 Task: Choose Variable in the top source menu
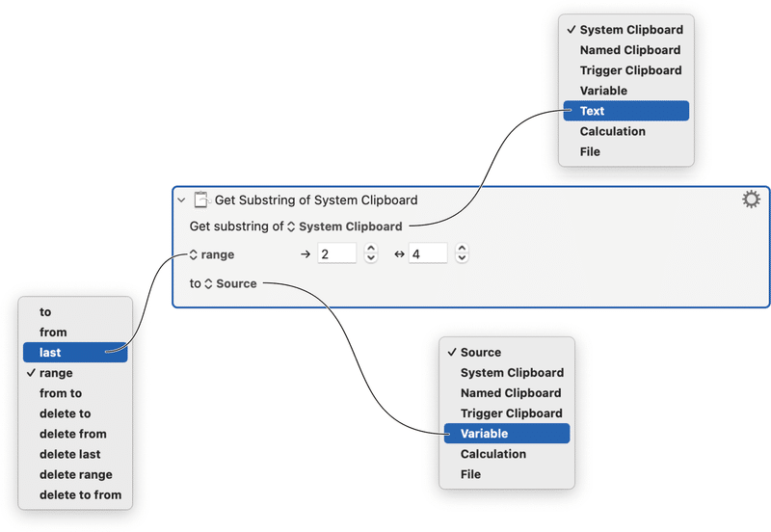click(x=625, y=91)
